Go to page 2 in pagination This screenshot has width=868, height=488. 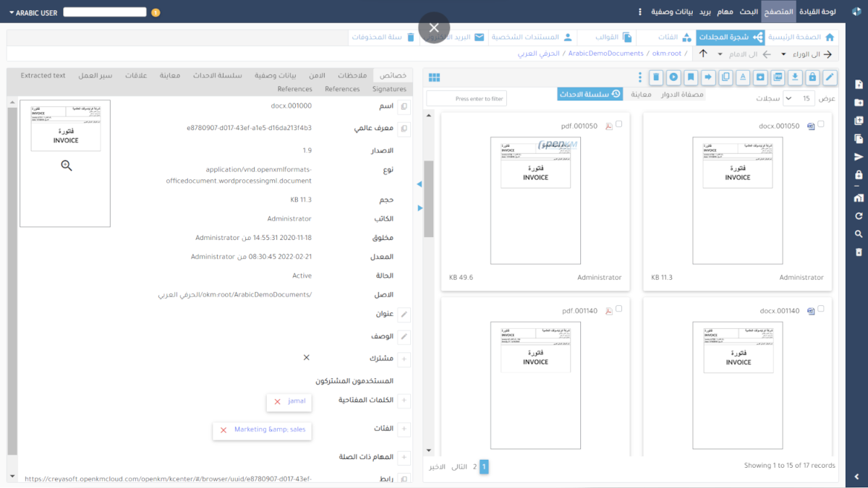(475, 466)
